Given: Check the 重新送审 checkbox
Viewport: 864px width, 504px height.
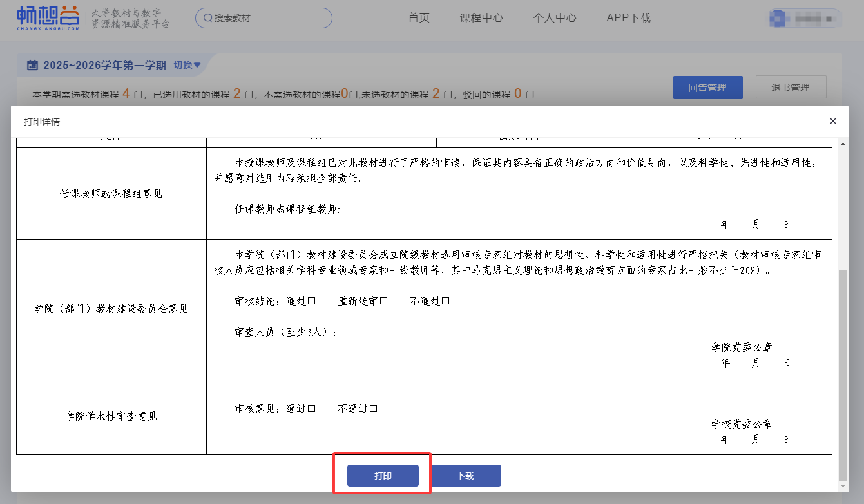Looking at the screenshot, I should coord(383,301).
